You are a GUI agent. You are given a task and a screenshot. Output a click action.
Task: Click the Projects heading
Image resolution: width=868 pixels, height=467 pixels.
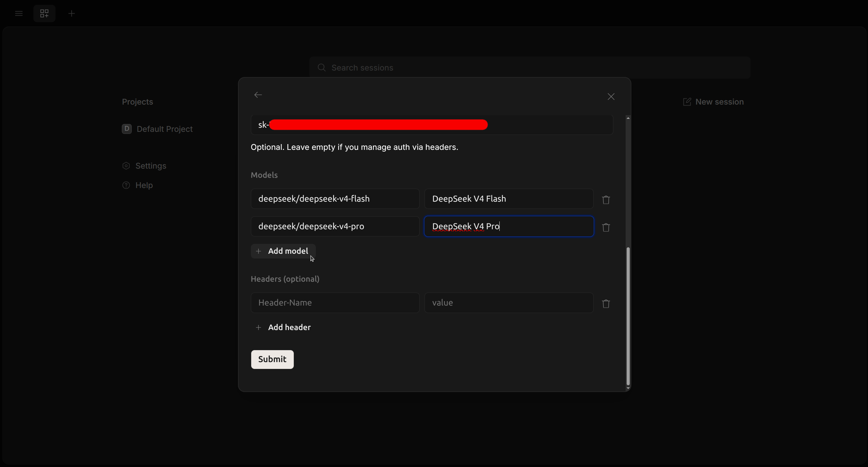138,102
